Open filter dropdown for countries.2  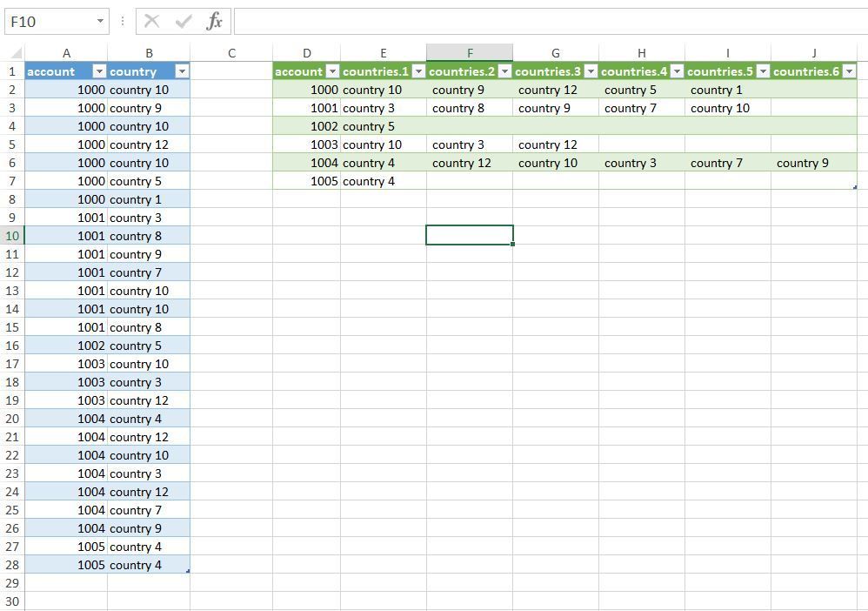(x=504, y=71)
